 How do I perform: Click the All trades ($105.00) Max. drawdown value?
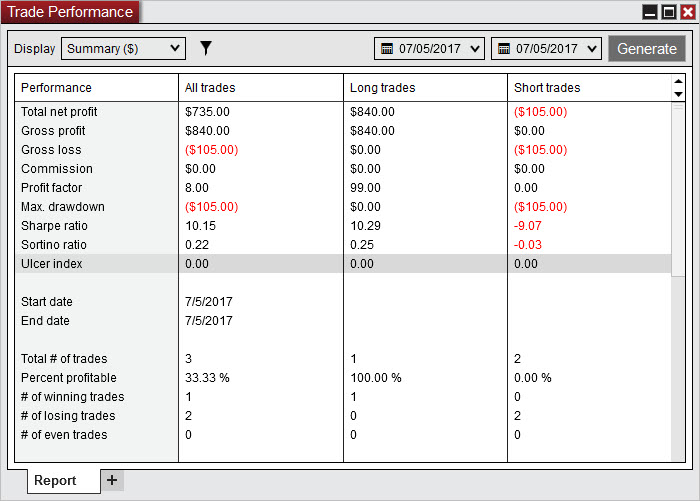(x=212, y=207)
